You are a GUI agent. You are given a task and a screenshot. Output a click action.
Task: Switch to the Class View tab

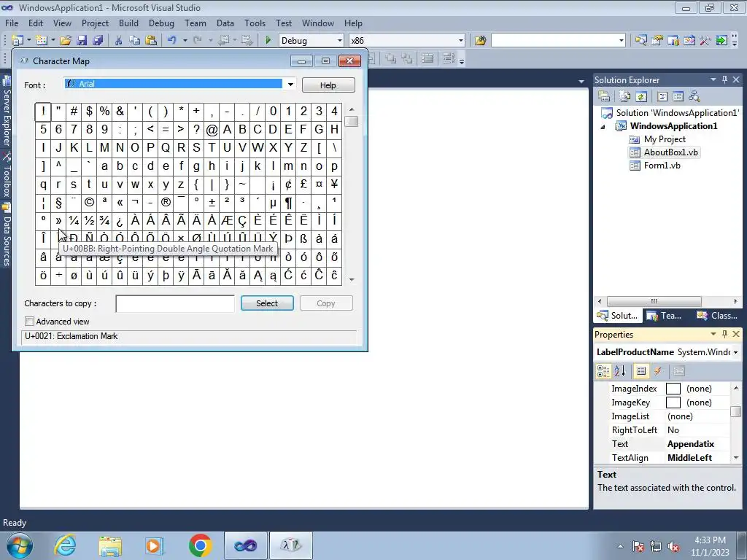point(717,315)
